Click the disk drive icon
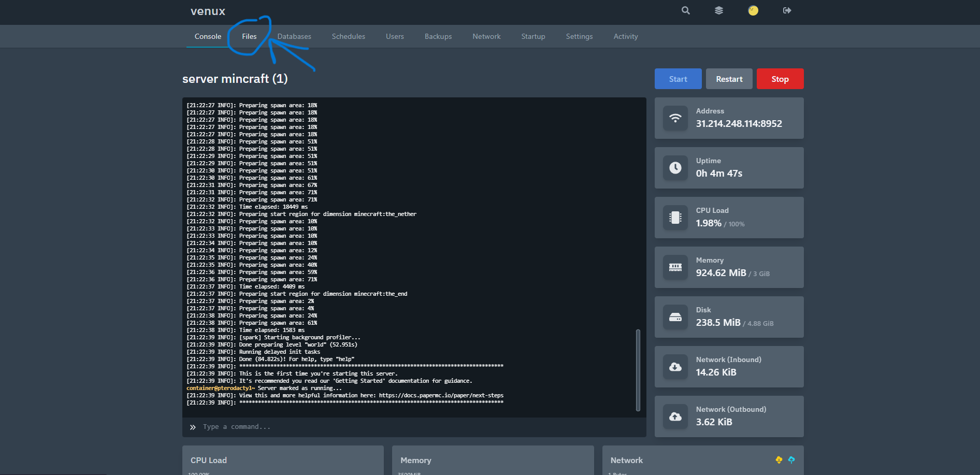The width and height of the screenshot is (980, 475). [675, 317]
